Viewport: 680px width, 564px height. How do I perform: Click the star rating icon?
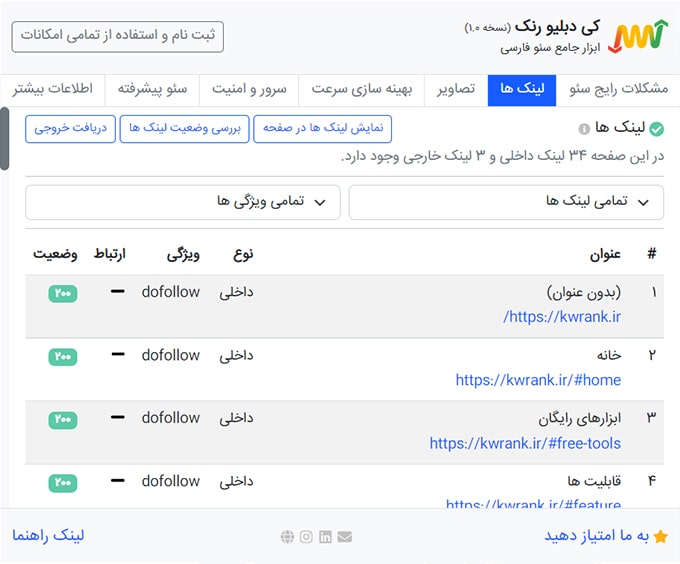click(x=660, y=536)
